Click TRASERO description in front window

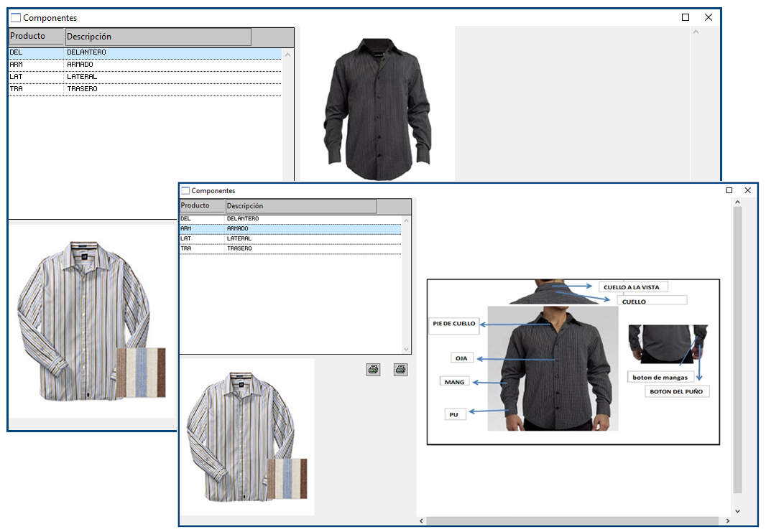pyautogui.click(x=239, y=248)
